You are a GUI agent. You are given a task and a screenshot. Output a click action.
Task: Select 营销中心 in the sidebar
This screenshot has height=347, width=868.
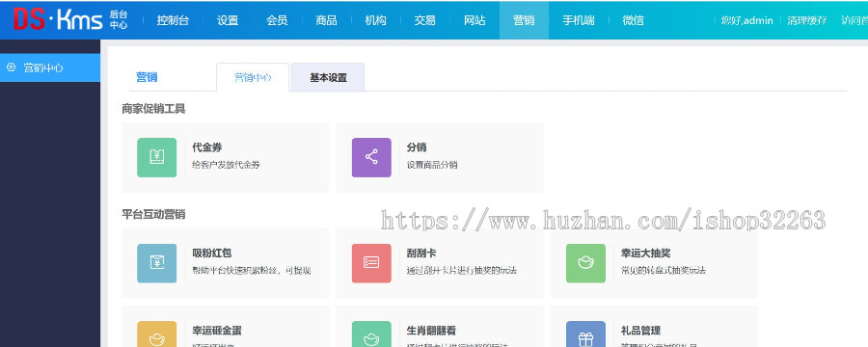(50, 67)
